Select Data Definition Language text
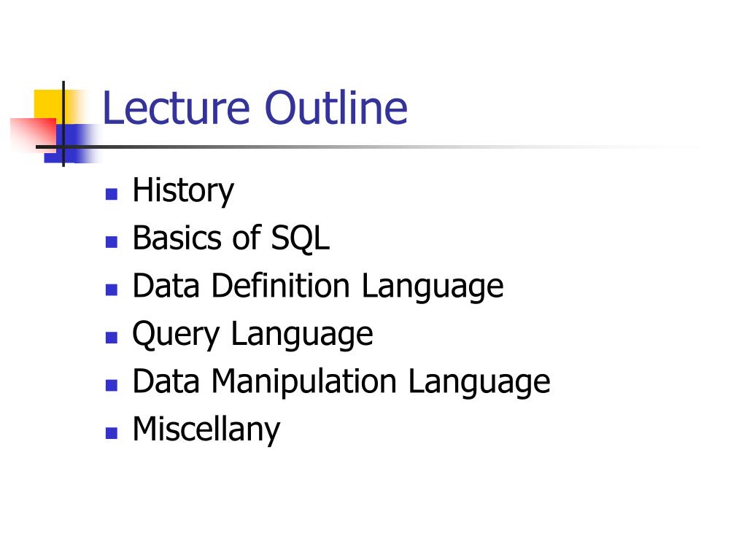This screenshot has width=747, height=560. pyautogui.click(x=318, y=286)
